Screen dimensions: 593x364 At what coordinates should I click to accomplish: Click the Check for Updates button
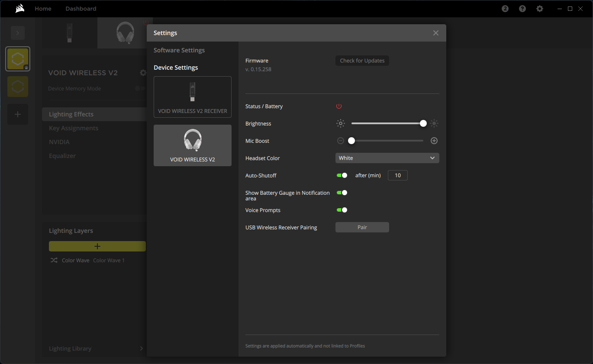click(x=362, y=61)
